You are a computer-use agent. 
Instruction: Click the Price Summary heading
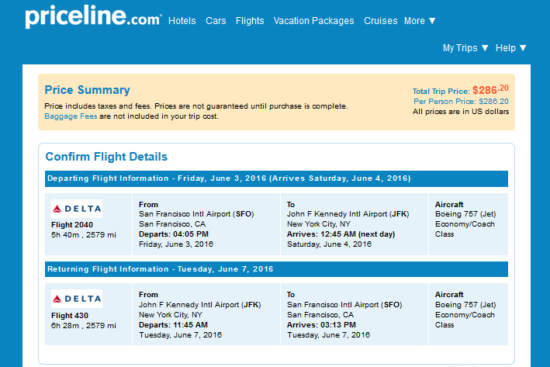pyautogui.click(x=87, y=90)
